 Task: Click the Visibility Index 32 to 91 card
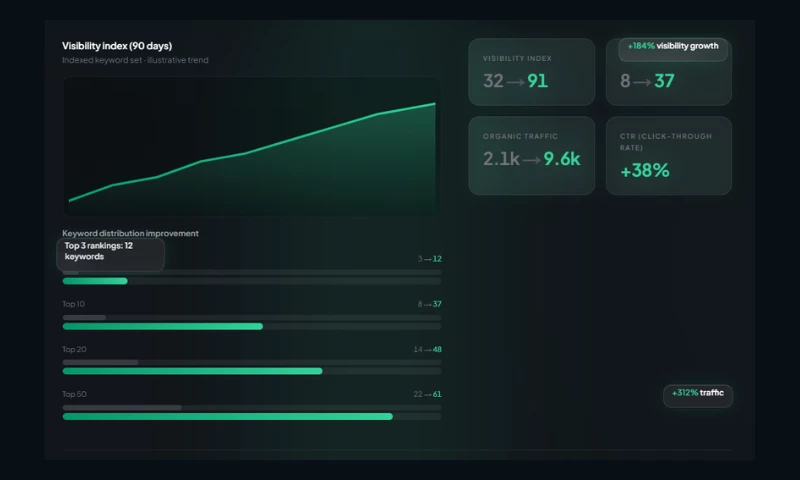pos(532,72)
